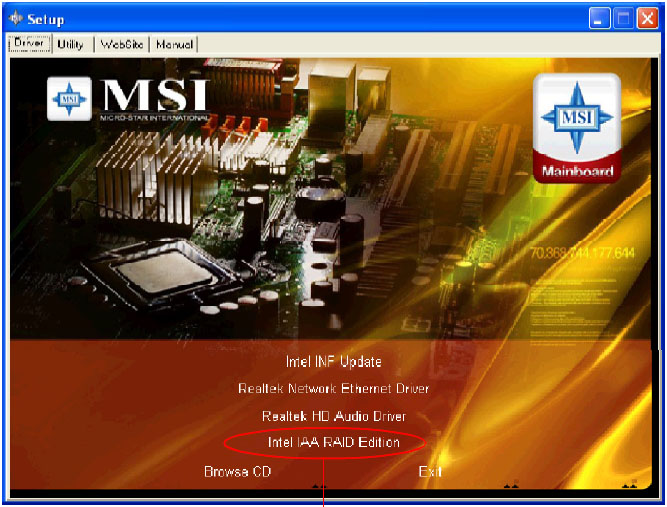Click the MSI logo badge beside MSI text
This screenshot has width=667, height=507.
pos(69,99)
